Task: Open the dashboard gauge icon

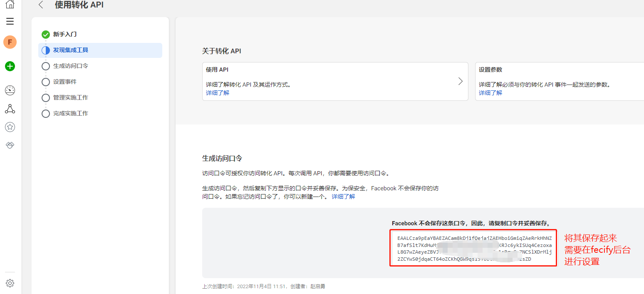Action: click(10, 90)
